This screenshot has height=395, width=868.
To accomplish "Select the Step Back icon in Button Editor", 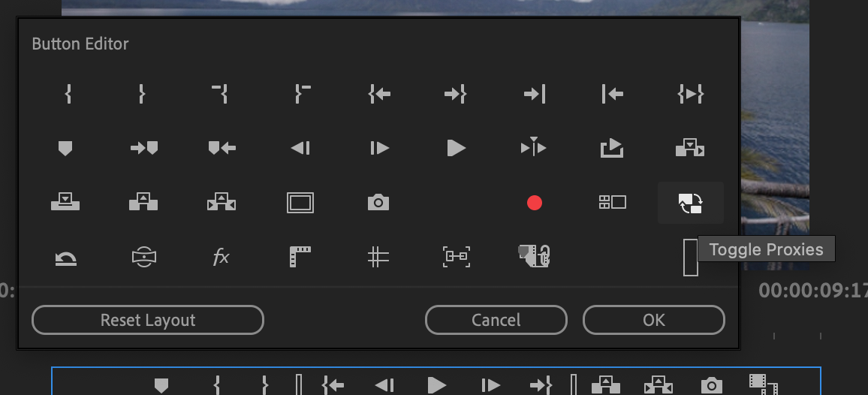I will [300, 148].
